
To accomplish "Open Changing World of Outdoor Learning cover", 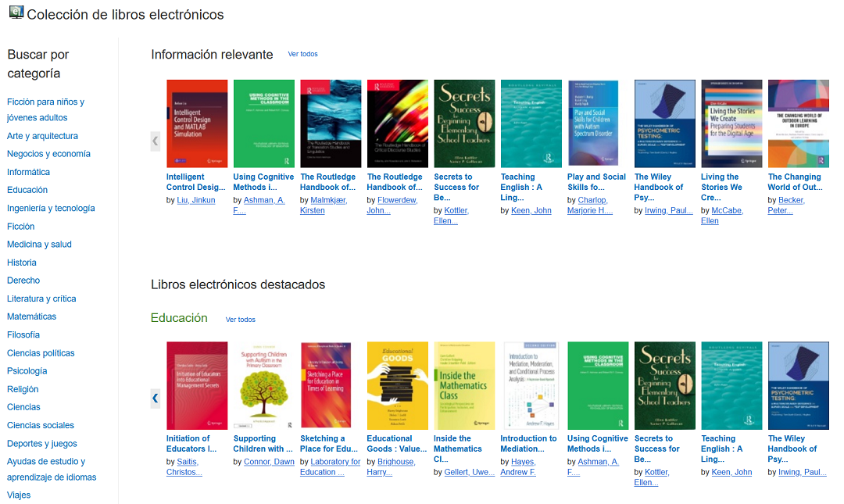I will point(798,123).
